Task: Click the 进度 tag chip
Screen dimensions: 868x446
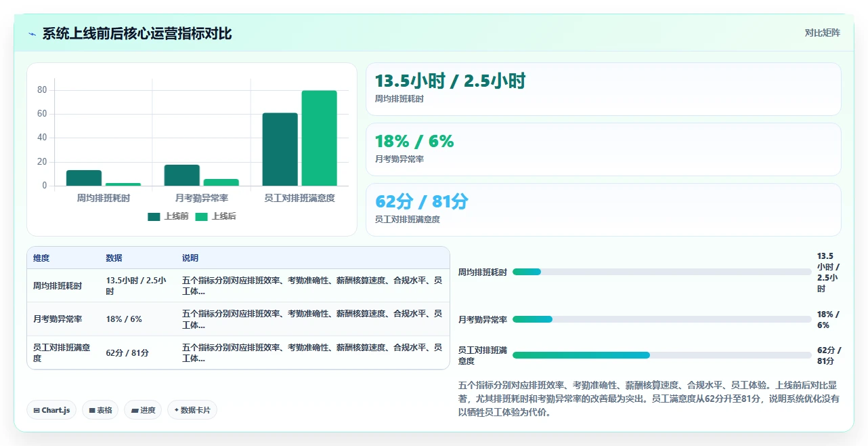Action: (x=143, y=410)
